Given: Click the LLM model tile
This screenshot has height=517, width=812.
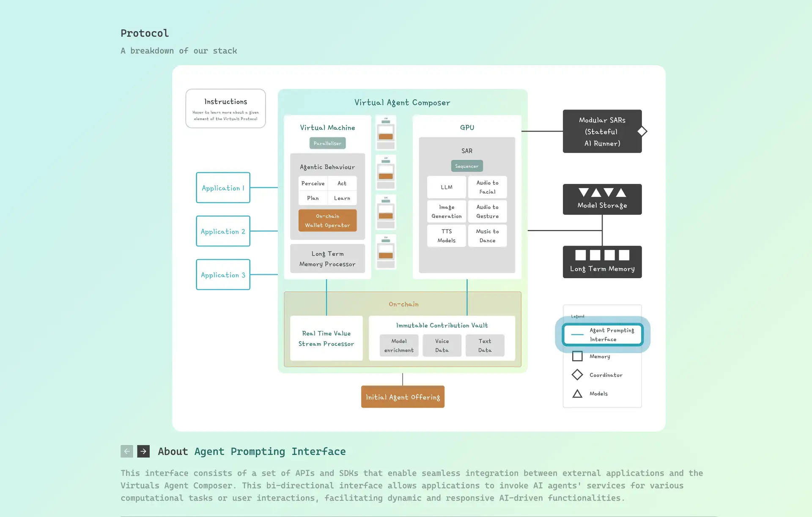Looking at the screenshot, I should coord(446,187).
